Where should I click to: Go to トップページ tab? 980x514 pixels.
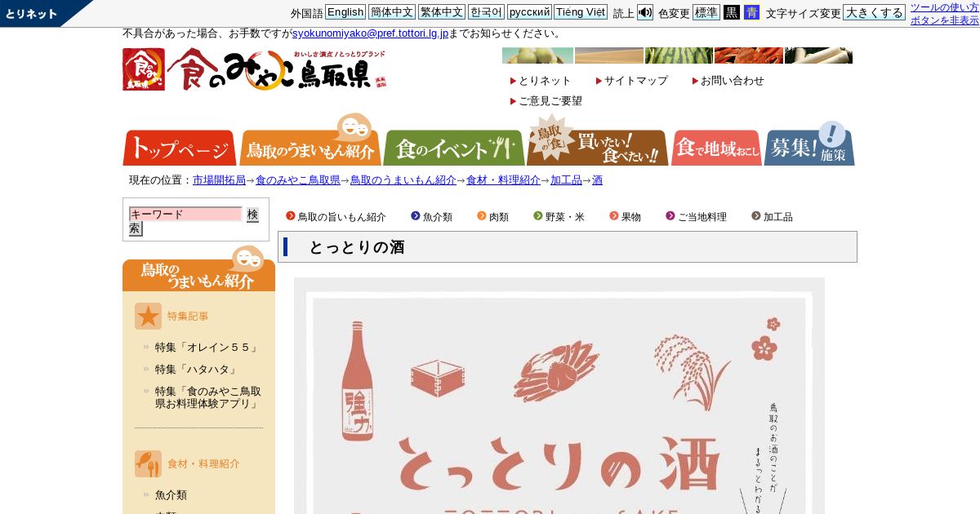click(180, 148)
